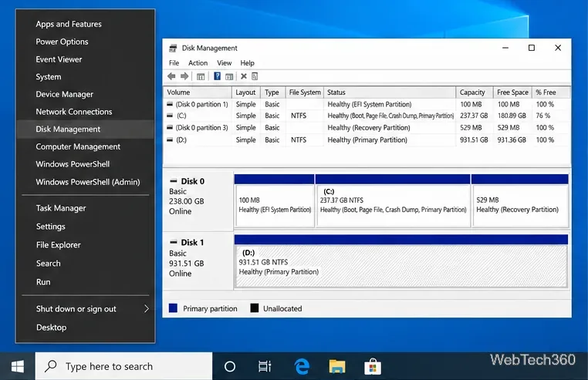Select the (C:) 237.37 GB NTFS partition block
The image size is (588, 380).
pos(393,201)
